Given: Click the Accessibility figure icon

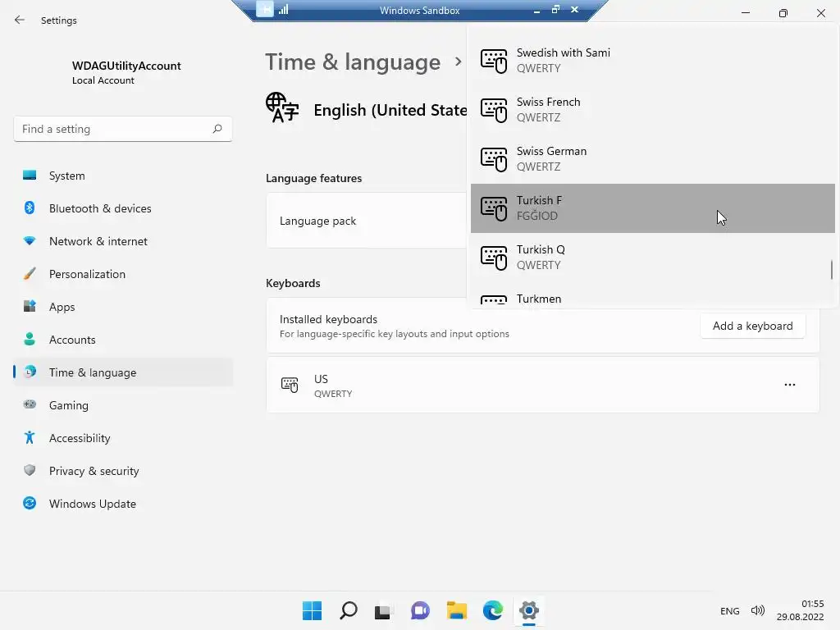Looking at the screenshot, I should pyautogui.click(x=30, y=438).
